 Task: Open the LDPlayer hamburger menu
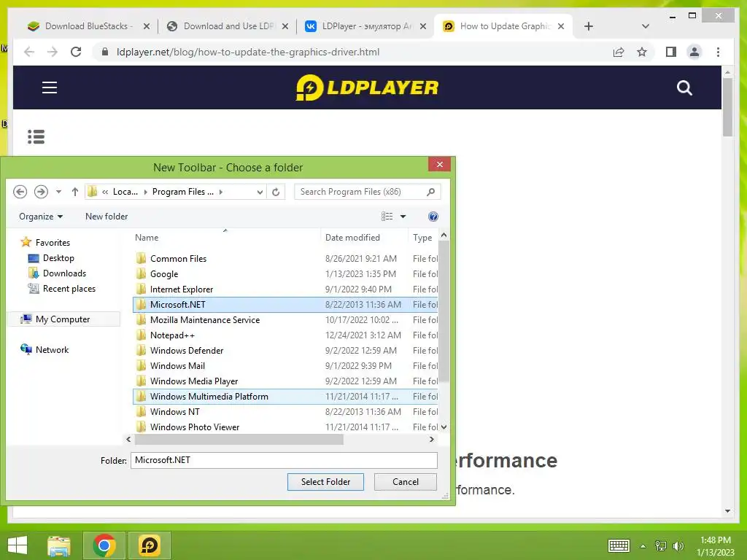point(50,87)
